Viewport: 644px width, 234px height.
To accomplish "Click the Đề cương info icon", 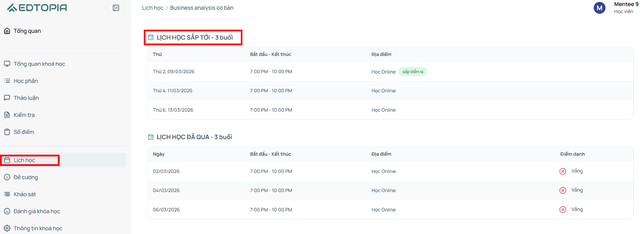I will point(7,177).
